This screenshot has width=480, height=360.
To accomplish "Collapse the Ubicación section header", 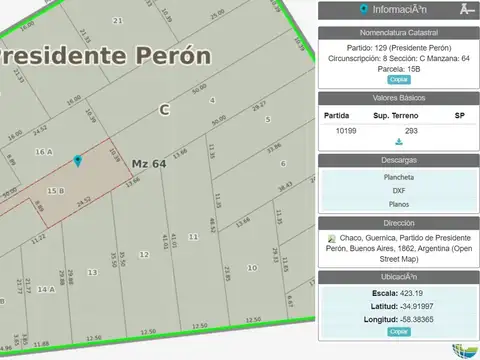I will (x=399, y=277).
